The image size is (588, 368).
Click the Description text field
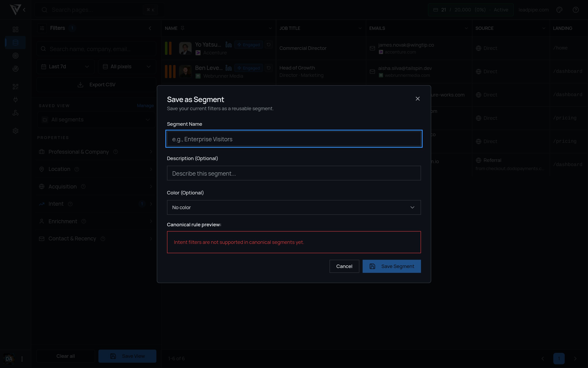pos(294,173)
